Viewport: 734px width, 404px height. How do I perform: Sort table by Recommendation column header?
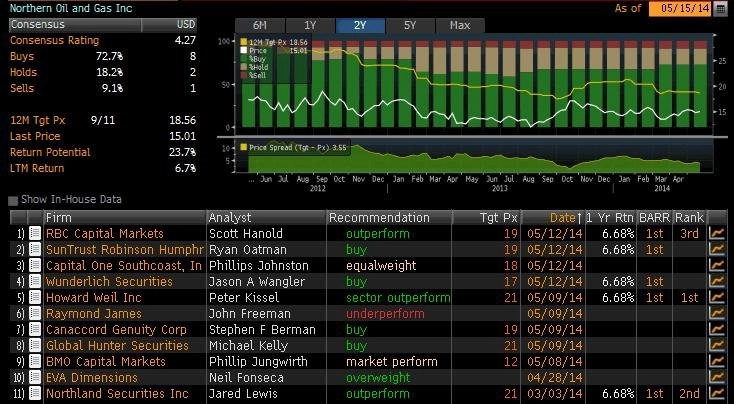389,218
